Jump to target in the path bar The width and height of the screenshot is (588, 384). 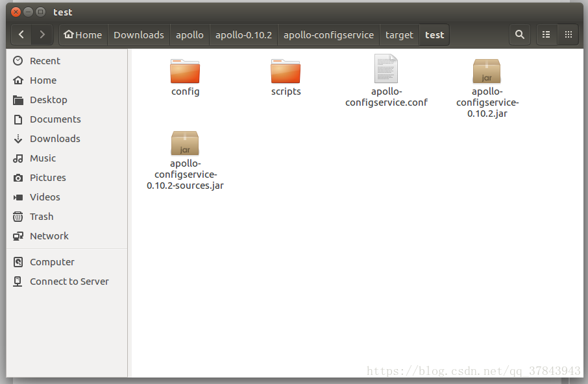399,35
